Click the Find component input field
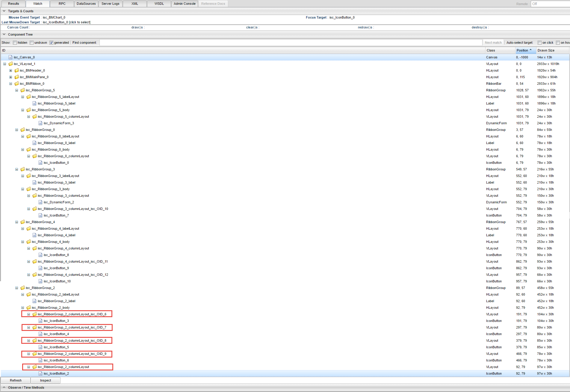Screen dimensions: 570x392 (x=291, y=43)
